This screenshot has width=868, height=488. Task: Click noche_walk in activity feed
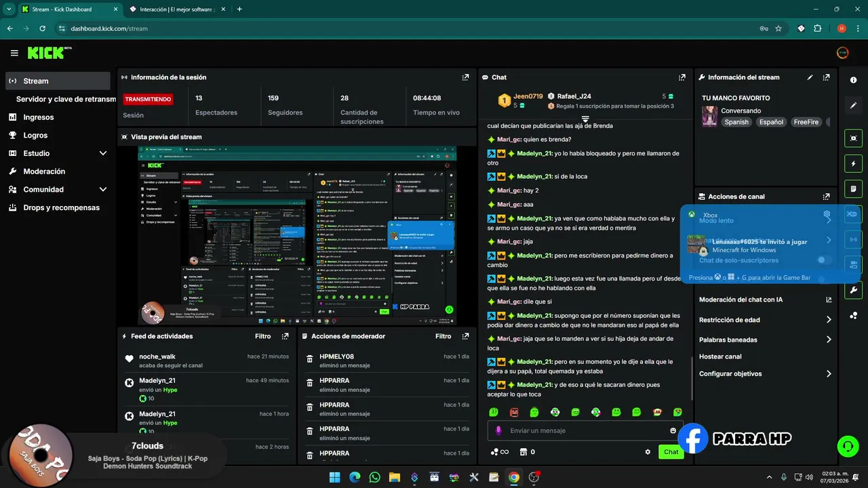157,357
